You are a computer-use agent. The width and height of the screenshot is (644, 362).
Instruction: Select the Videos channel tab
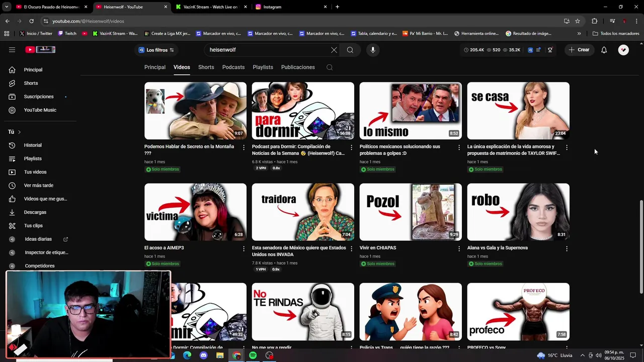point(182,67)
